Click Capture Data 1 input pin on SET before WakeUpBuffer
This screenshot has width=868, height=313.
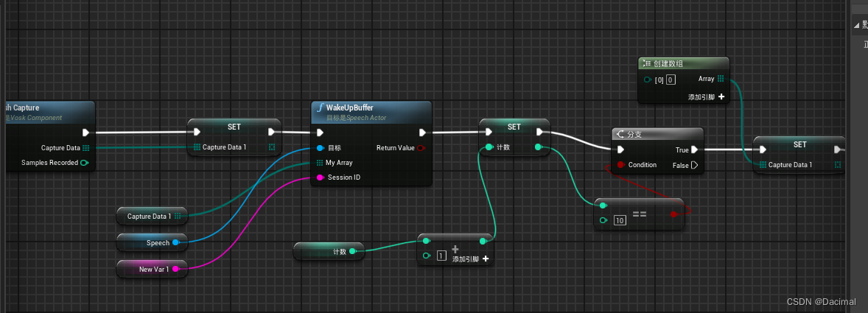point(197,147)
